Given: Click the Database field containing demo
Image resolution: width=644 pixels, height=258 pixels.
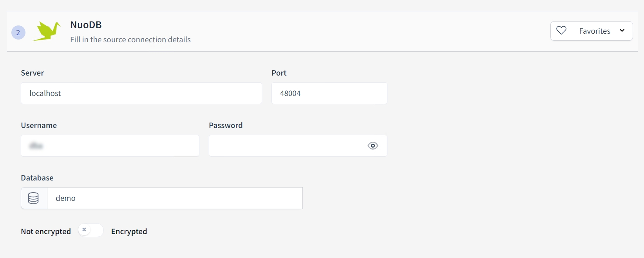Looking at the screenshot, I should [x=175, y=198].
